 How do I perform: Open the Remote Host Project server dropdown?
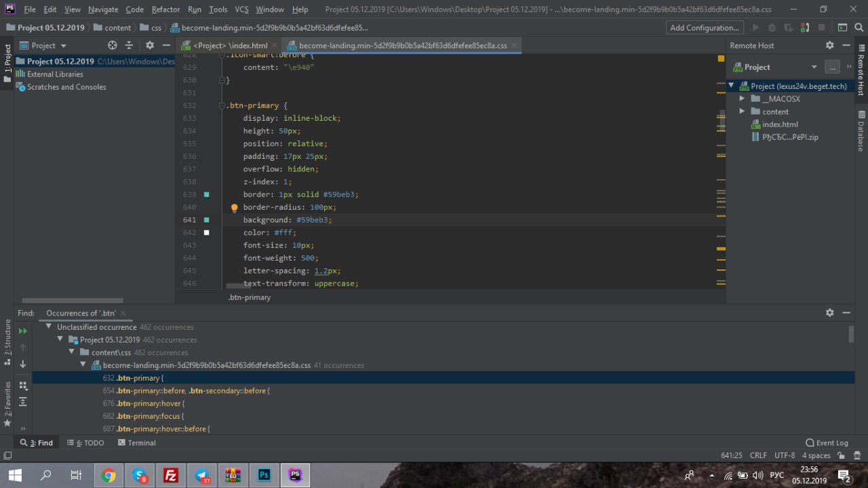click(814, 67)
